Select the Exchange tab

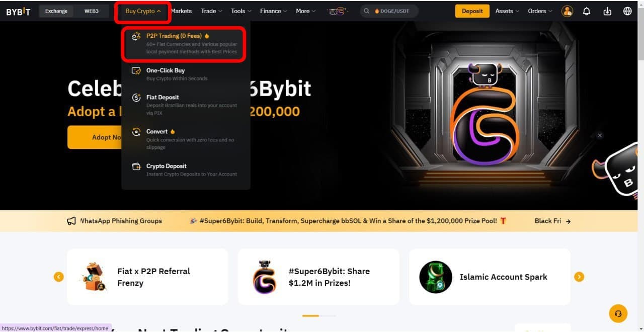pos(56,11)
